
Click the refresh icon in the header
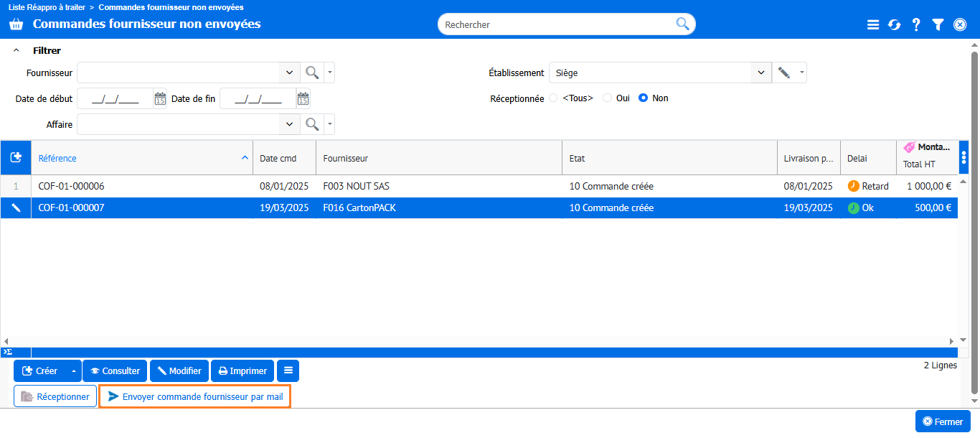(894, 24)
